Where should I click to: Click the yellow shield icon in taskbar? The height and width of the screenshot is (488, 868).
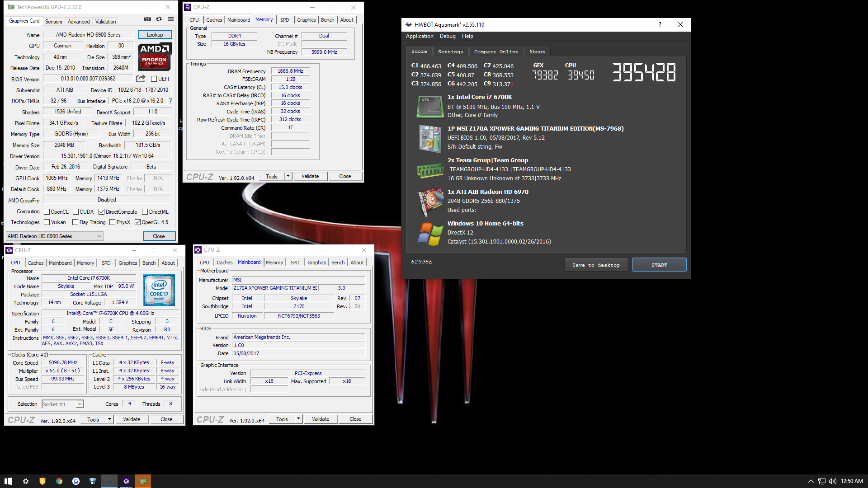pyautogui.click(x=42, y=481)
